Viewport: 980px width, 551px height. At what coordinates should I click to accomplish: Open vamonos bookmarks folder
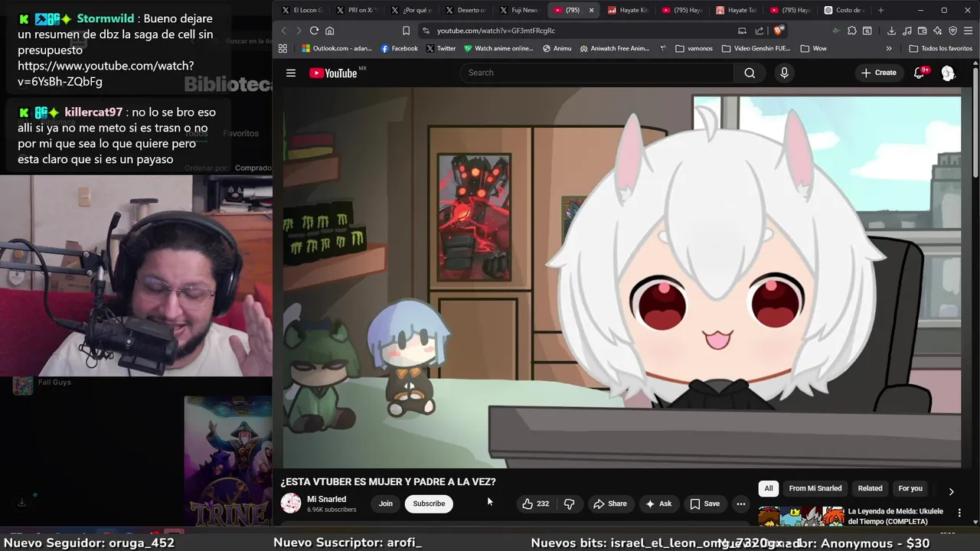tap(694, 48)
